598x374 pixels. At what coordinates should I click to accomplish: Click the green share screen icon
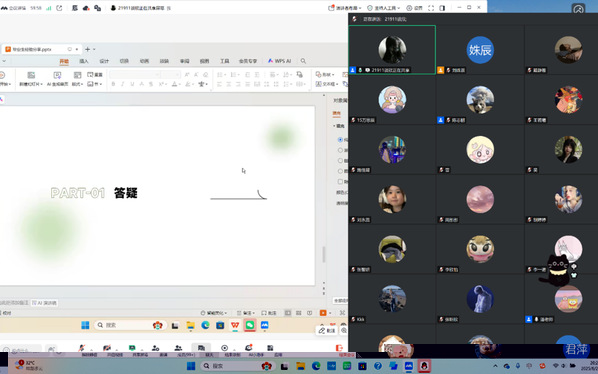point(132,348)
